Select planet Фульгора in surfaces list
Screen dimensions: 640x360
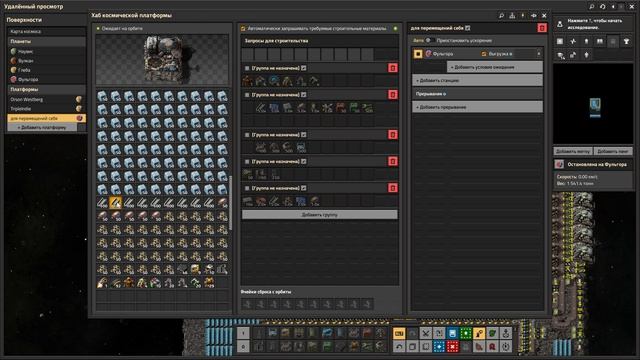pyautogui.click(x=47, y=80)
